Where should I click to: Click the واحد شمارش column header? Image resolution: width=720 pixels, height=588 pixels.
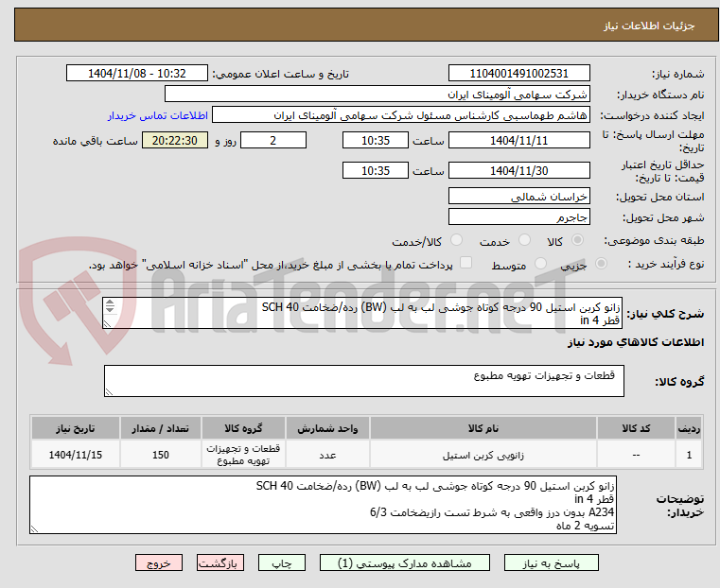click(x=327, y=428)
